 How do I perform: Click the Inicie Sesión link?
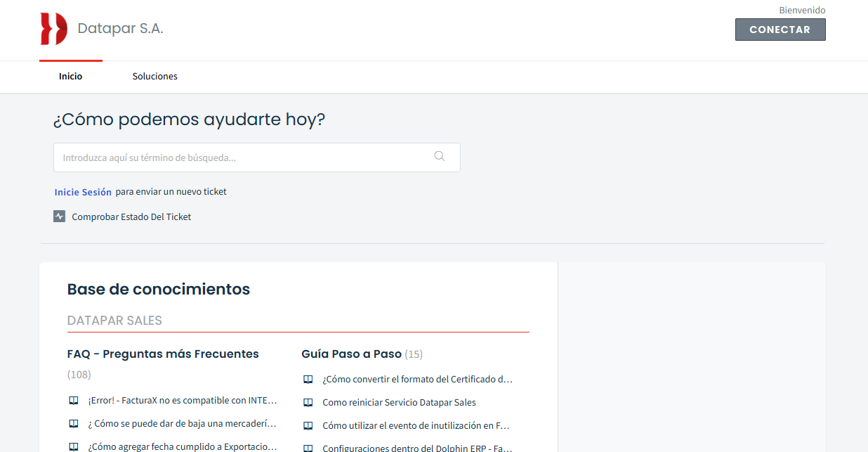[83, 192]
